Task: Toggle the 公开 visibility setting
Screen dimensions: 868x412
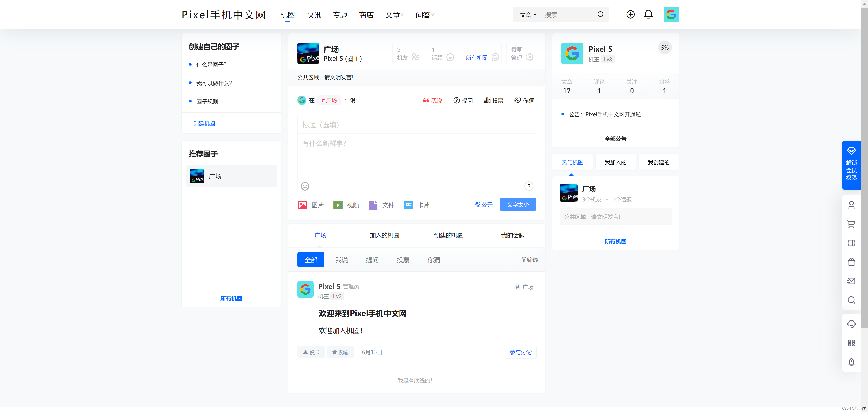Action: pyautogui.click(x=484, y=205)
